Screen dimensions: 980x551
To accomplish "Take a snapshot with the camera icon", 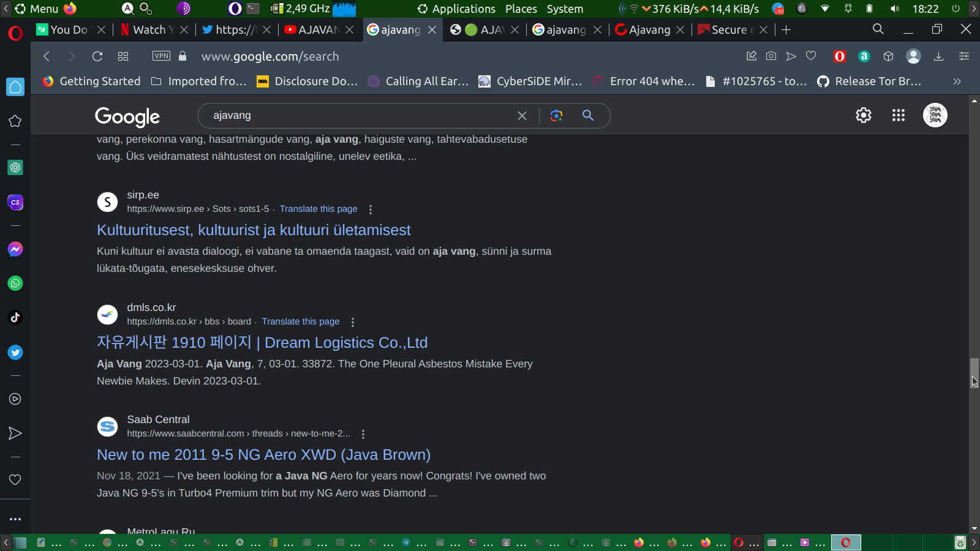I will 771,56.
